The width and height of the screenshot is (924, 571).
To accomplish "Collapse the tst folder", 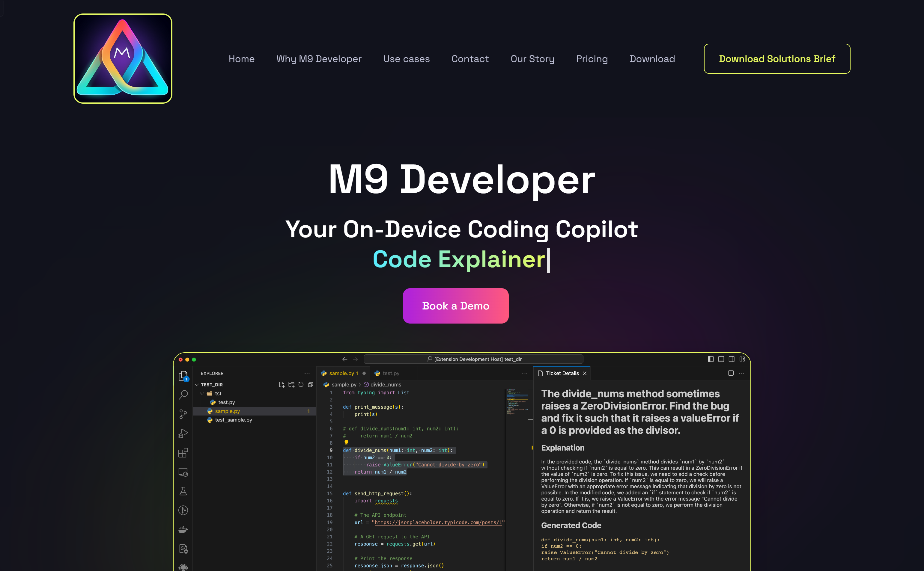I will (202, 394).
